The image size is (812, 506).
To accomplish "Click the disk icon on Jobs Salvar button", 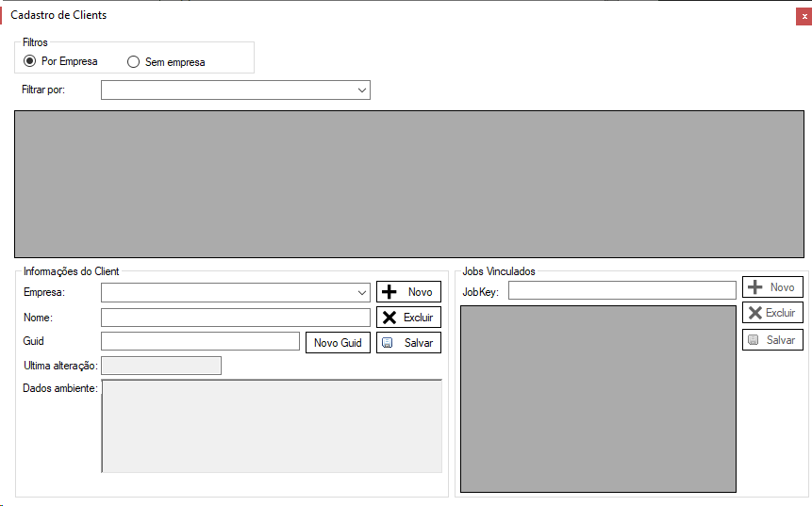I will coord(753,340).
